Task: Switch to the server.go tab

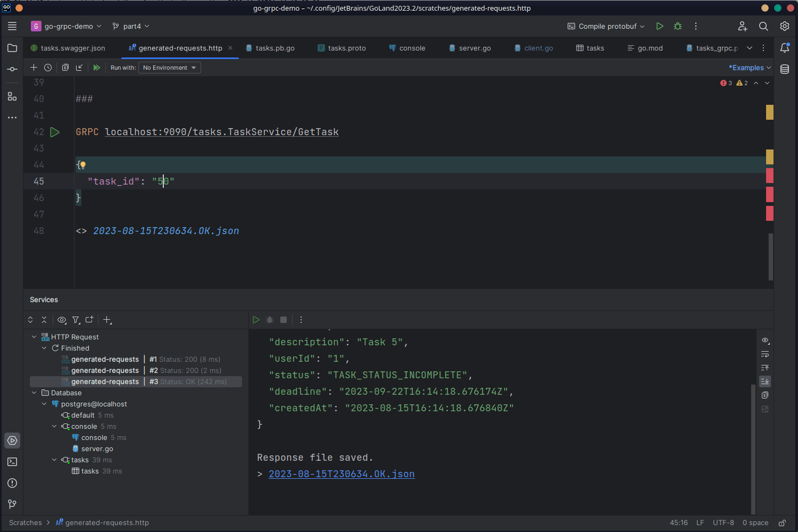Action: pos(475,48)
